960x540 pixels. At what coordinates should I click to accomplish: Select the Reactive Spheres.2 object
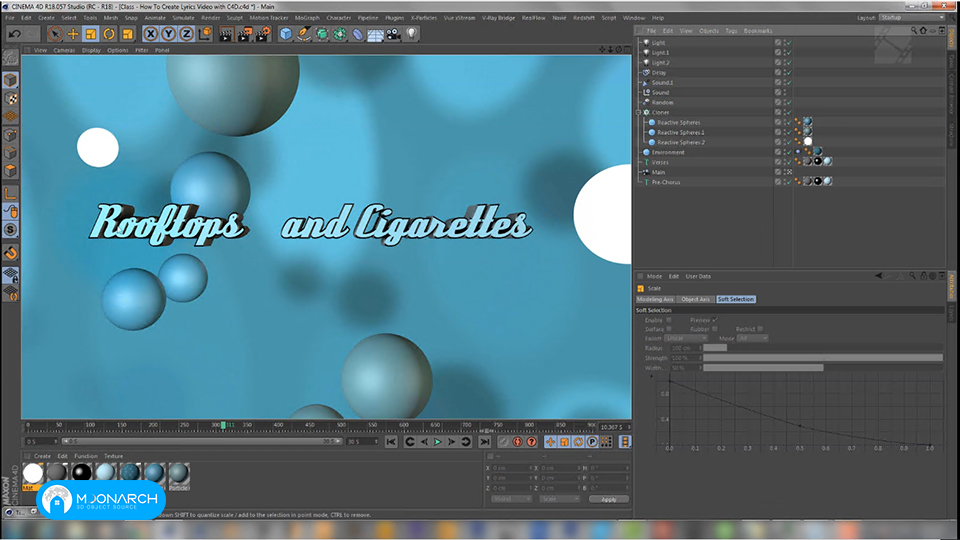681,143
